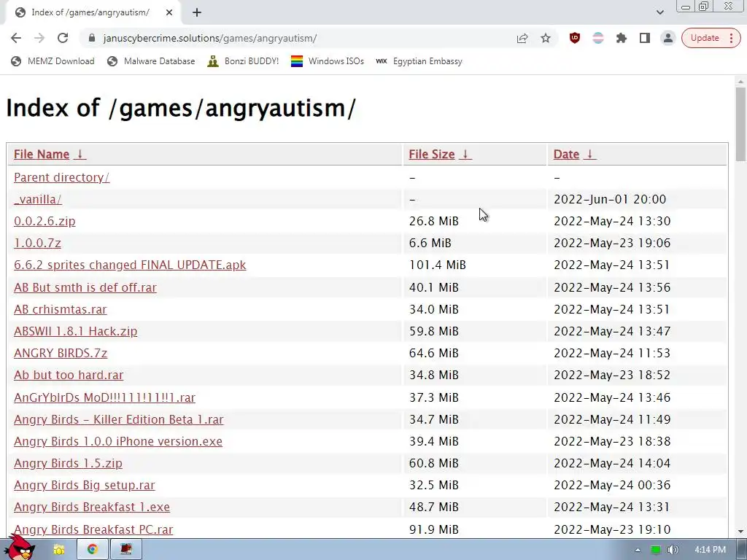Reload the page with the refresh icon
Image resolution: width=747 pixels, height=560 pixels.
coord(63,38)
